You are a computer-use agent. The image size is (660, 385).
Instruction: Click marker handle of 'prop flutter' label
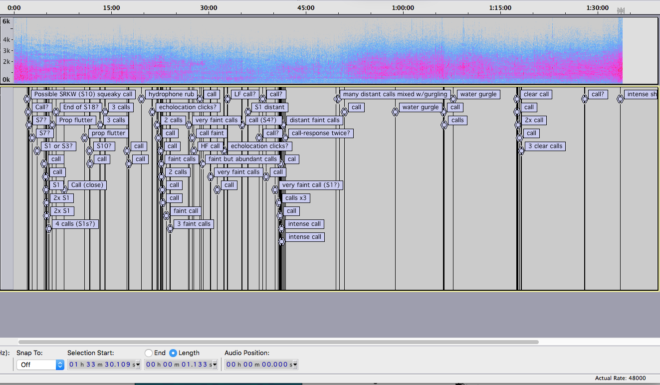click(85, 138)
